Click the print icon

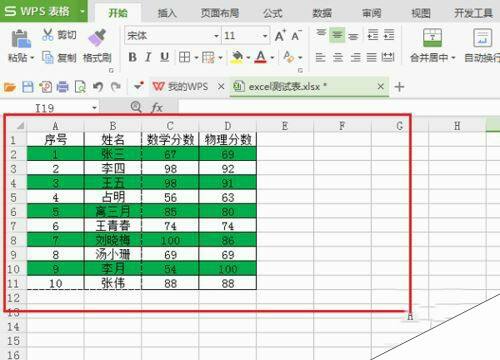62,87
